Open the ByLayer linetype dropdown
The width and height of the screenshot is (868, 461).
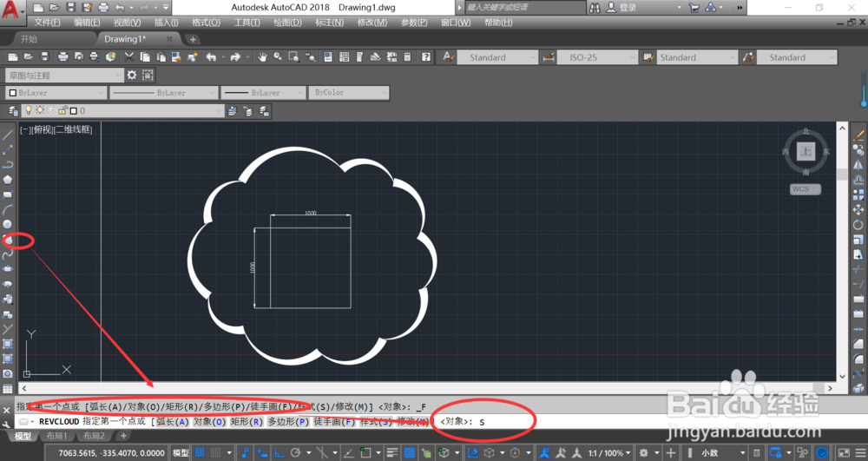[164, 92]
